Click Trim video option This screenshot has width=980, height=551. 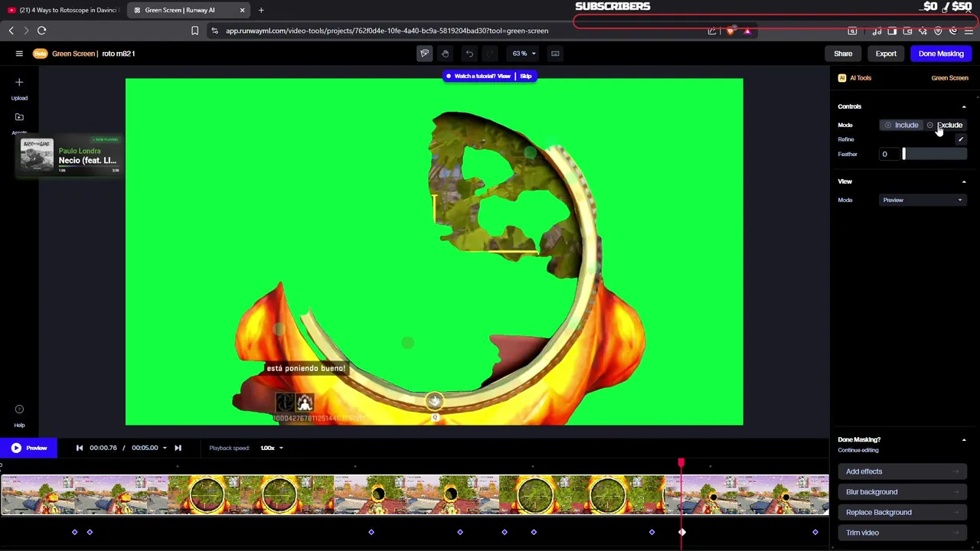point(902,533)
